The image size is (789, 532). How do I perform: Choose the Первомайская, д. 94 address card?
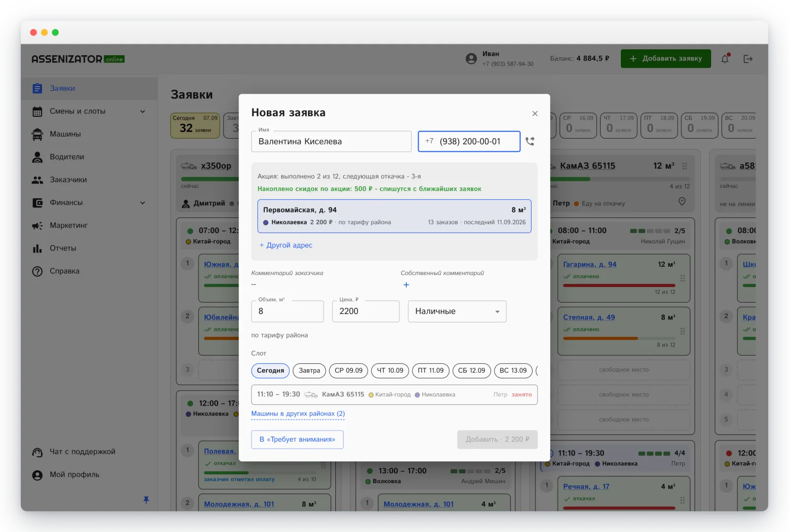click(394, 216)
